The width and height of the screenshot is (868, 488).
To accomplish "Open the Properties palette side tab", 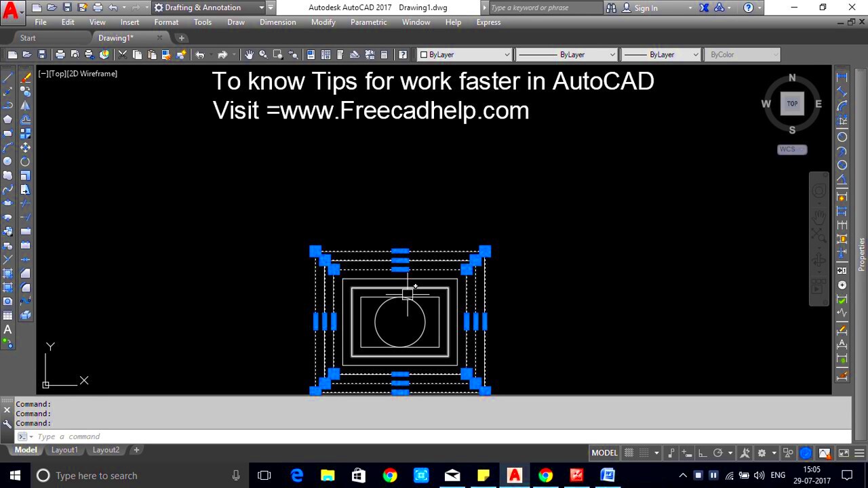I will coord(862,254).
